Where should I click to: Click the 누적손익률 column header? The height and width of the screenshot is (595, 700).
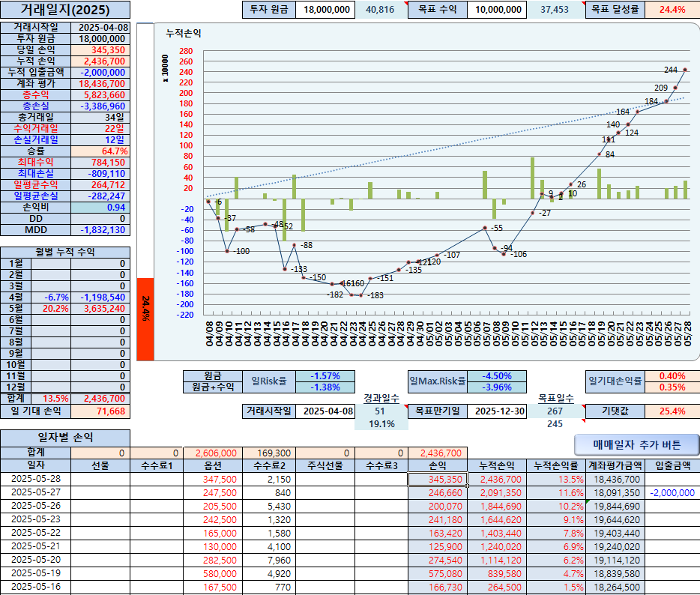click(x=556, y=465)
